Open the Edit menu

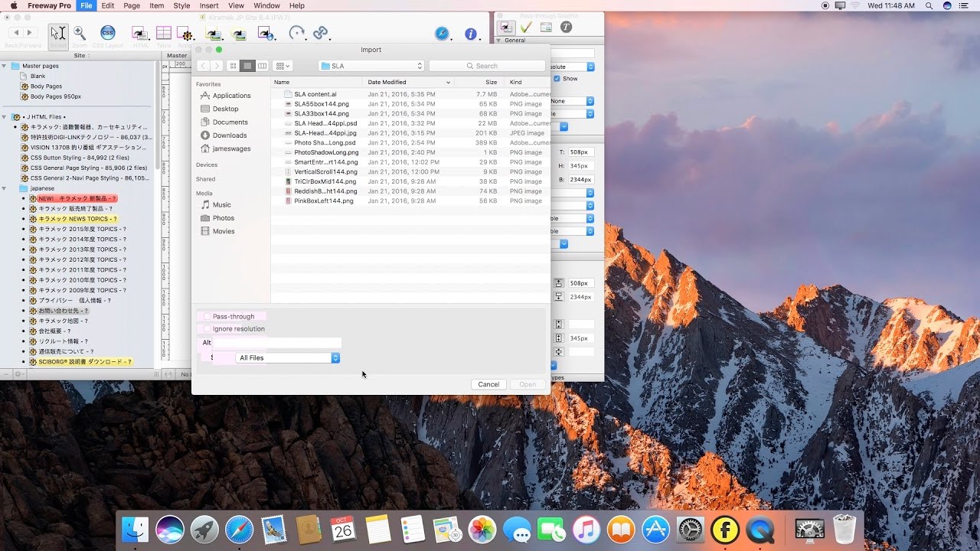108,5
